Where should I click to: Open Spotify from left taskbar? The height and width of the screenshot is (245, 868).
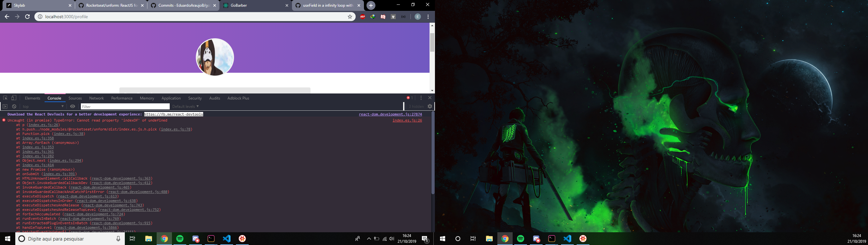[x=180, y=239]
